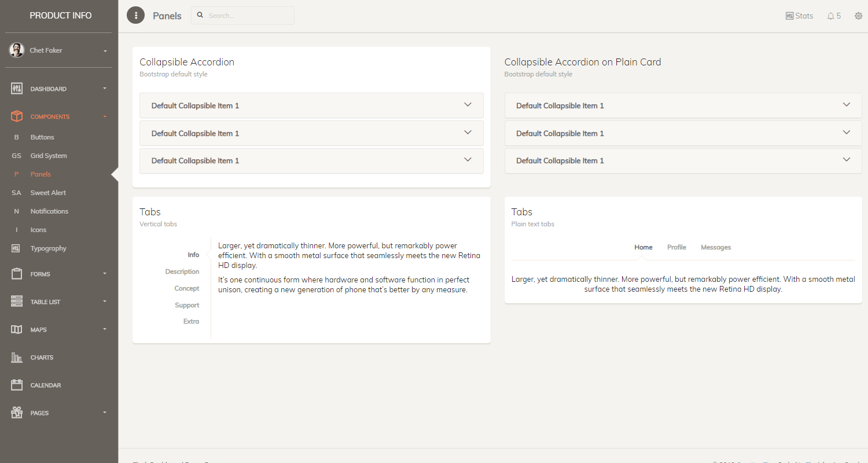
Task: Click the 'Vertical tabs' subtitle
Action: click(159, 224)
